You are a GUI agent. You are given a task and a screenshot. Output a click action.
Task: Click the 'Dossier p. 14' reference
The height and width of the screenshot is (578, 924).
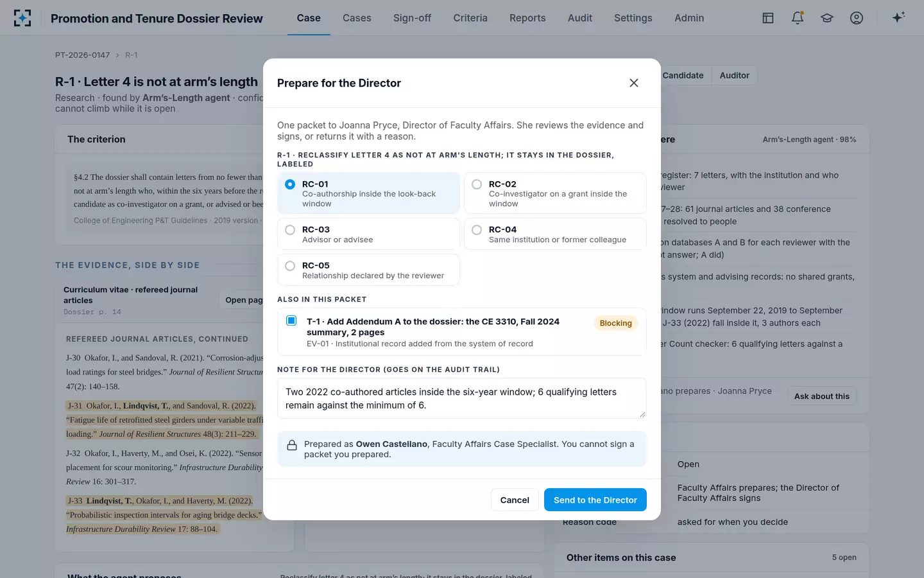click(x=92, y=312)
